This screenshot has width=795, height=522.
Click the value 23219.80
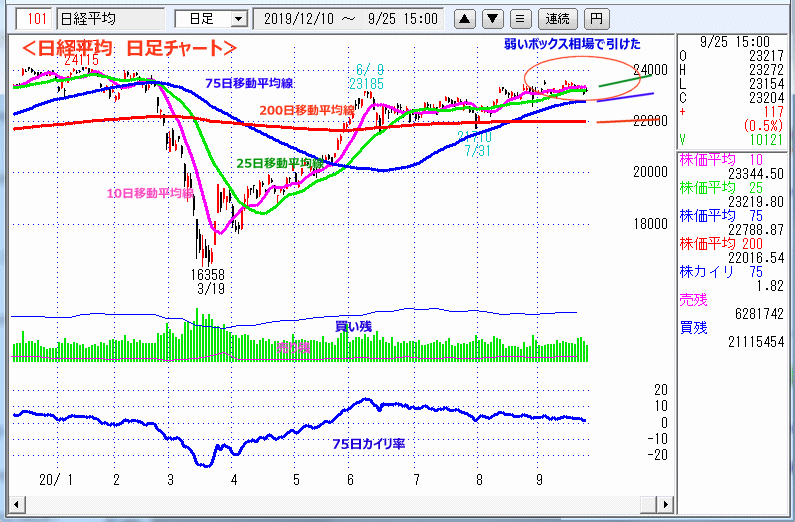pyautogui.click(x=756, y=202)
